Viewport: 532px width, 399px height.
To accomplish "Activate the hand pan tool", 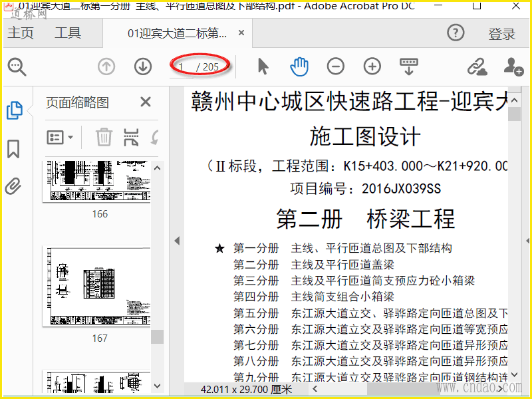I will (299, 66).
